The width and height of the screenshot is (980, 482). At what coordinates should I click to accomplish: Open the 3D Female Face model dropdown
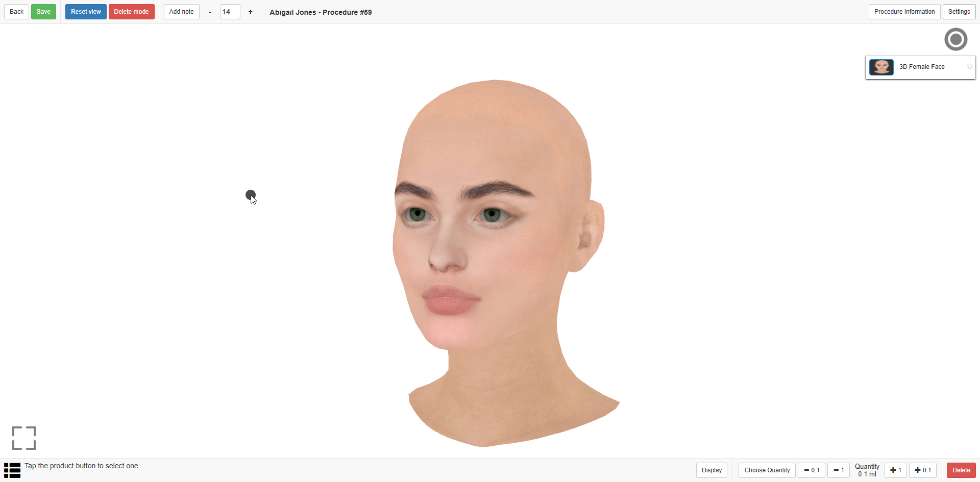970,67
